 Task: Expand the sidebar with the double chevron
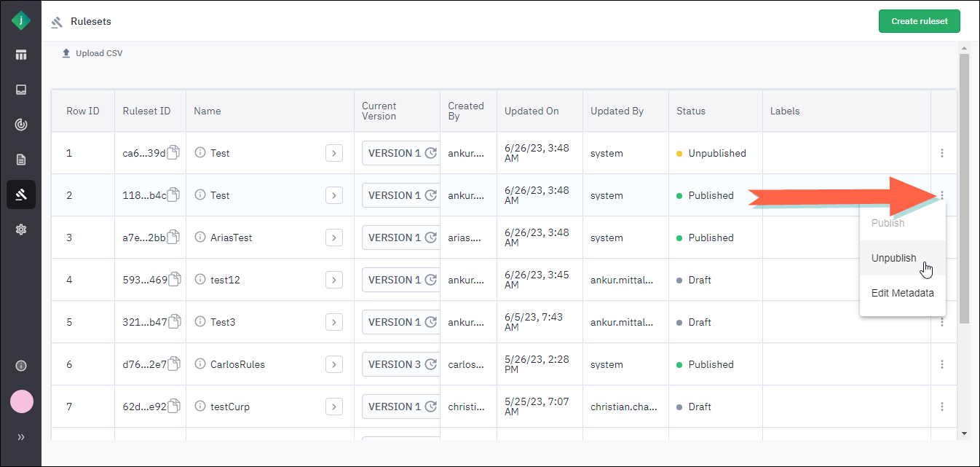click(x=21, y=437)
